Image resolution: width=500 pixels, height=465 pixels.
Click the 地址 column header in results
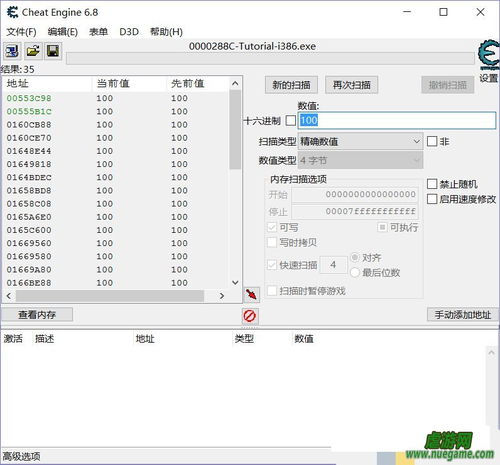coord(47,83)
